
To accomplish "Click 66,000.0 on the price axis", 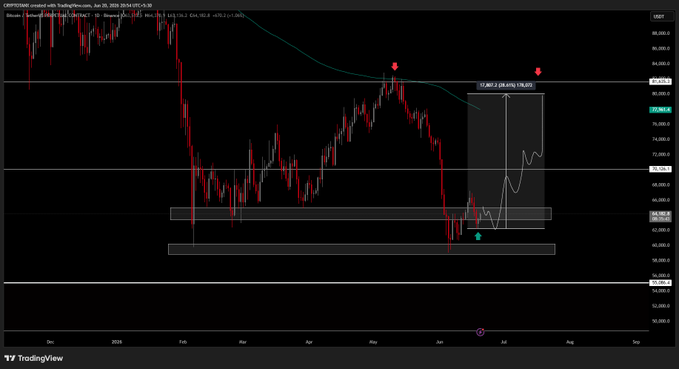I will point(661,200).
